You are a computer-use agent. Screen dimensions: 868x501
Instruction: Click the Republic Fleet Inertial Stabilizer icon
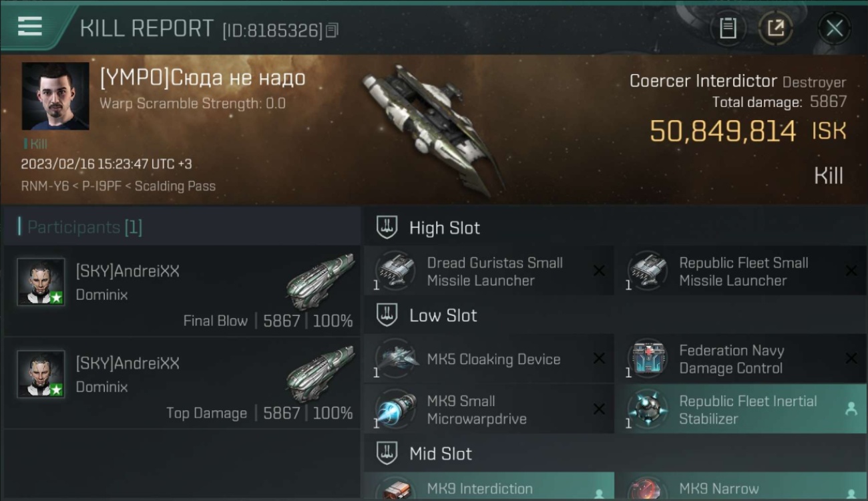tap(648, 409)
